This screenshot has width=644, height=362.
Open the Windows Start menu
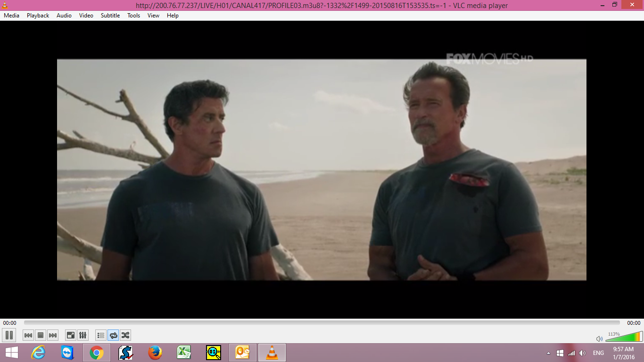11,353
